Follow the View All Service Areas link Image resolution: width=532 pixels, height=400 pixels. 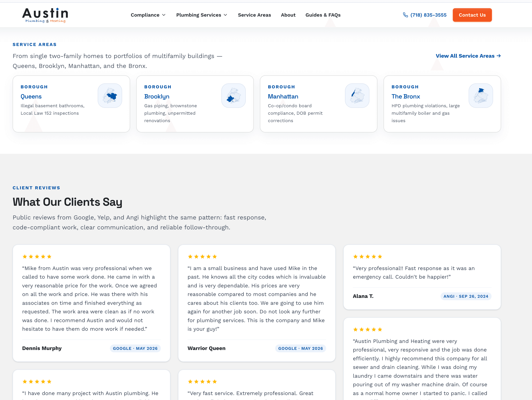(x=468, y=56)
